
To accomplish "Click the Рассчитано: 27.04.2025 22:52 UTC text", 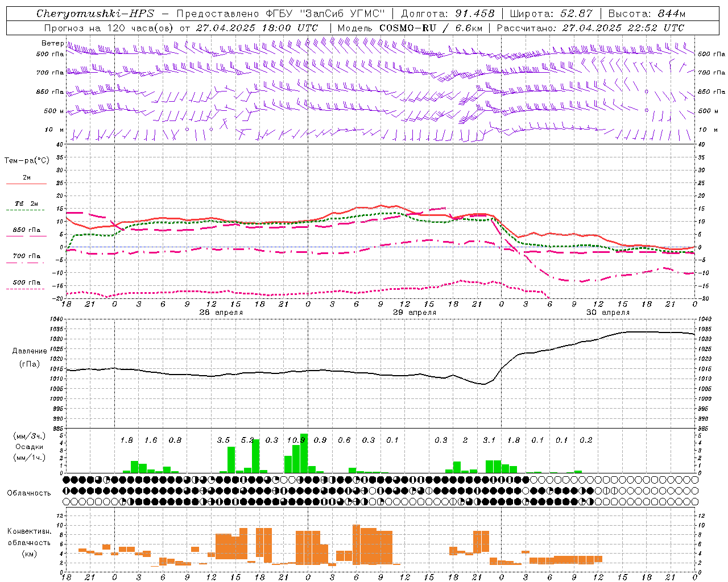I will (590, 28).
